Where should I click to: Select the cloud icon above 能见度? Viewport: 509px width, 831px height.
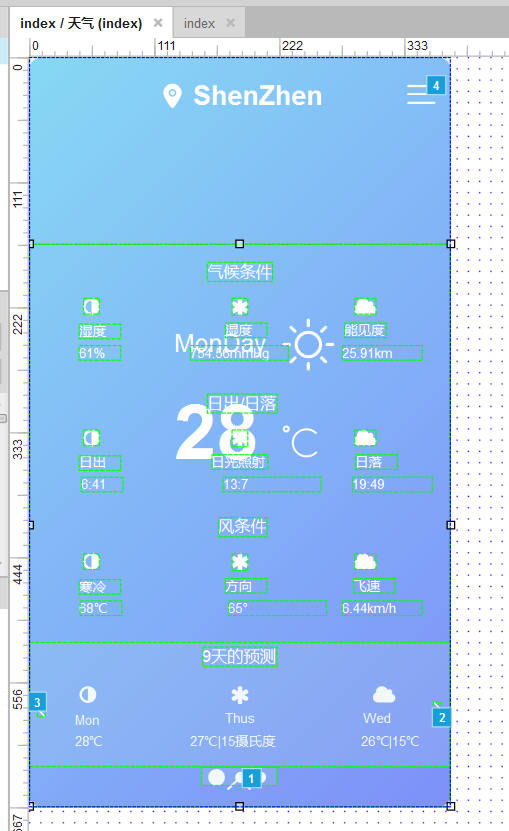[x=365, y=306]
